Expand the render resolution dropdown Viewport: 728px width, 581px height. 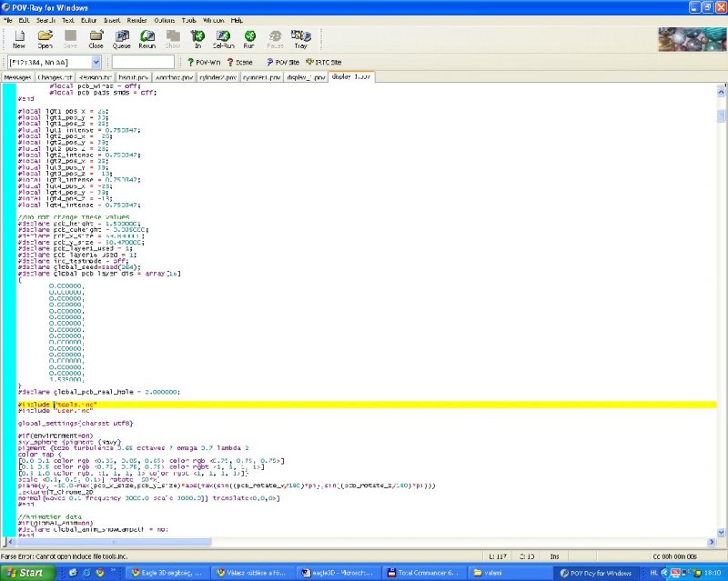click(x=96, y=62)
